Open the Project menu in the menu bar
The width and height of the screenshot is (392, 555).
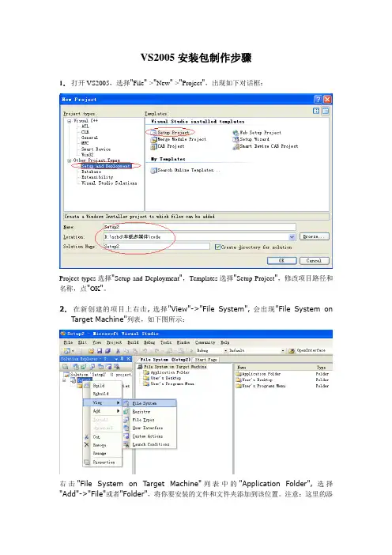coord(114,342)
